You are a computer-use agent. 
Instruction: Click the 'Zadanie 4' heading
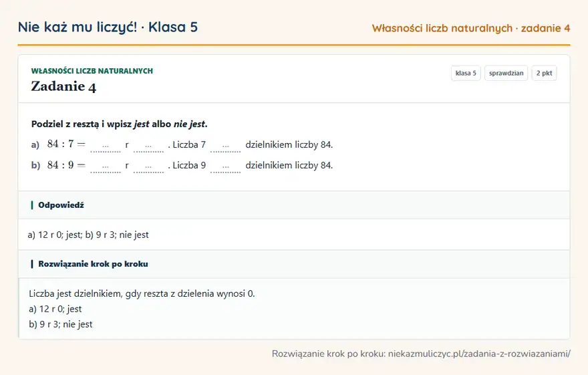point(63,87)
